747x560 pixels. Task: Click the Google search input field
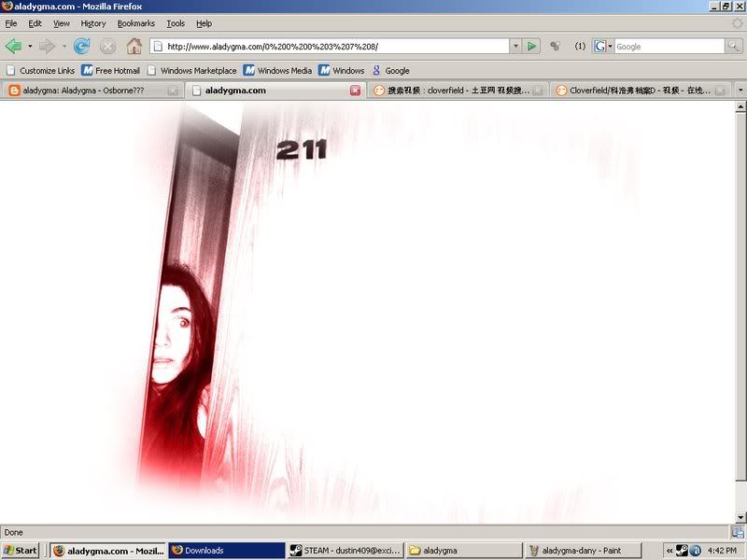tap(669, 46)
